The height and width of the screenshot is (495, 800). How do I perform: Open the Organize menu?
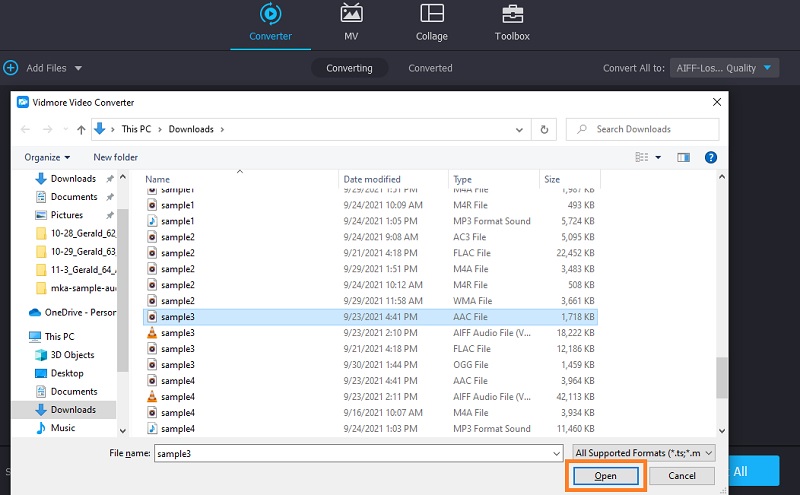47,157
